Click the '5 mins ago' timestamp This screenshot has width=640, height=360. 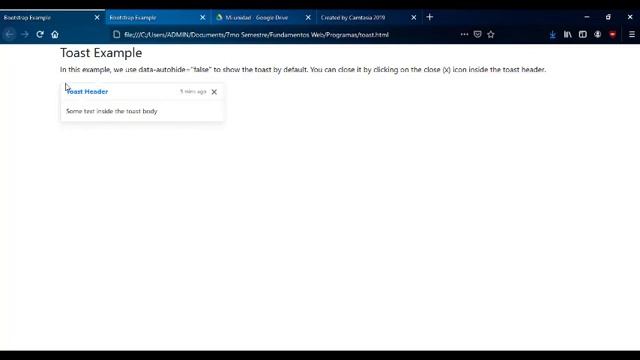coord(193,91)
